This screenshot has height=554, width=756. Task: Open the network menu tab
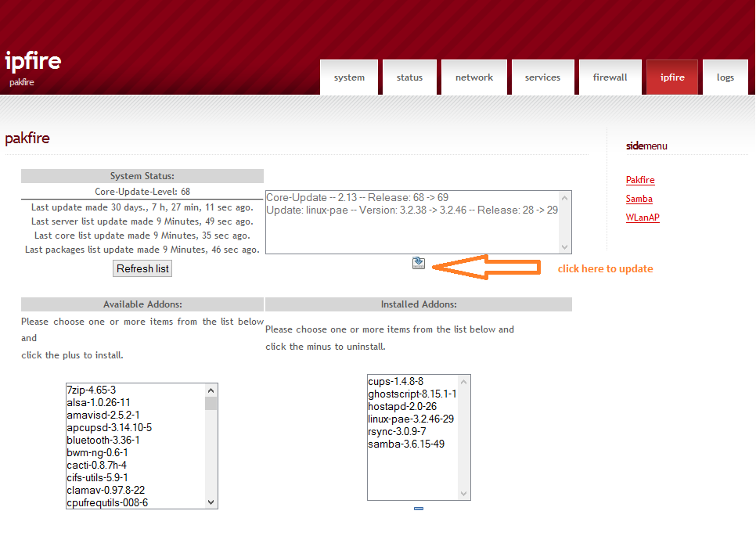[474, 77]
